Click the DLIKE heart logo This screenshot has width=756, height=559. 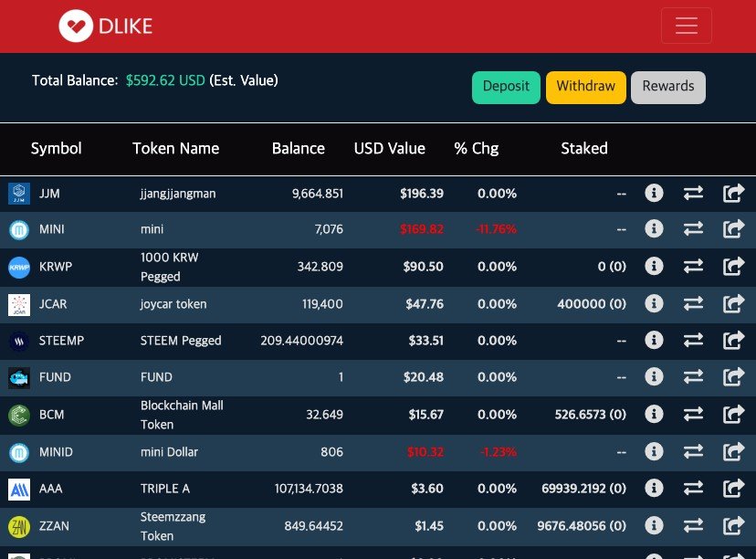coord(76,26)
